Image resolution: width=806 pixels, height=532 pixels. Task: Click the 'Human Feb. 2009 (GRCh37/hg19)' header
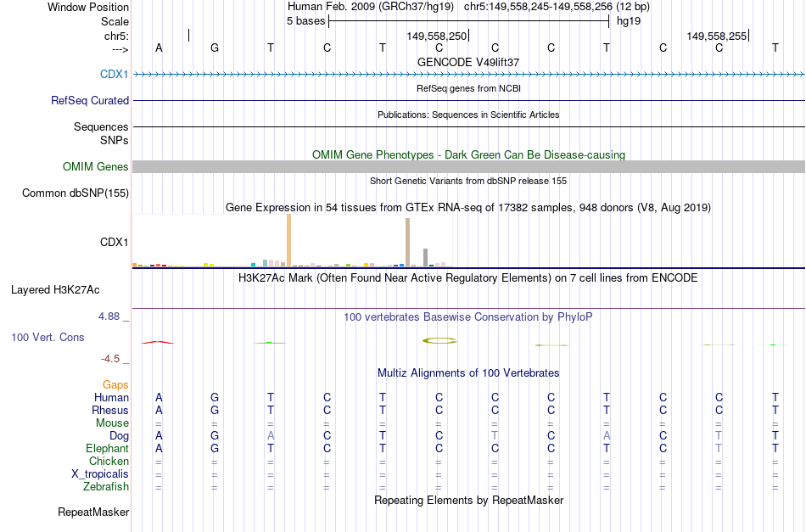click(x=371, y=7)
